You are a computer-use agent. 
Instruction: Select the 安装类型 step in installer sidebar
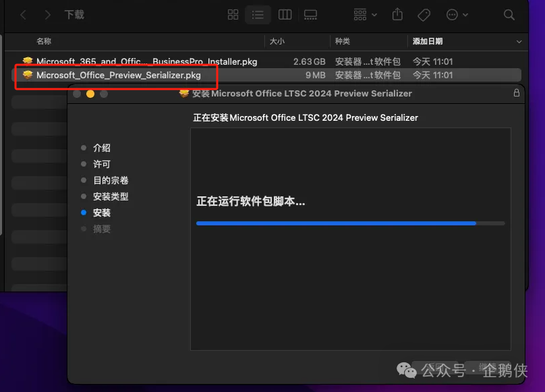[x=111, y=196]
